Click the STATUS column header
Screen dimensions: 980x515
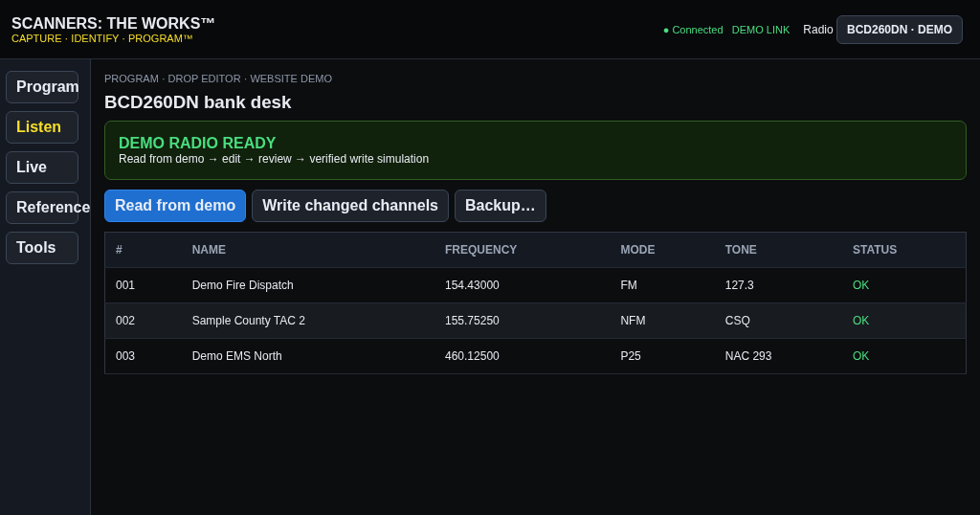875,250
